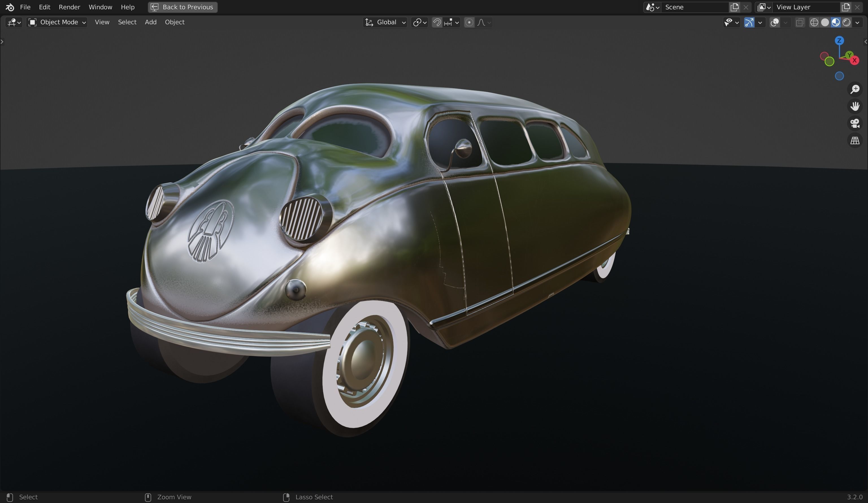The image size is (868, 503).
Task: Click the View Layer name field
Action: (806, 7)
